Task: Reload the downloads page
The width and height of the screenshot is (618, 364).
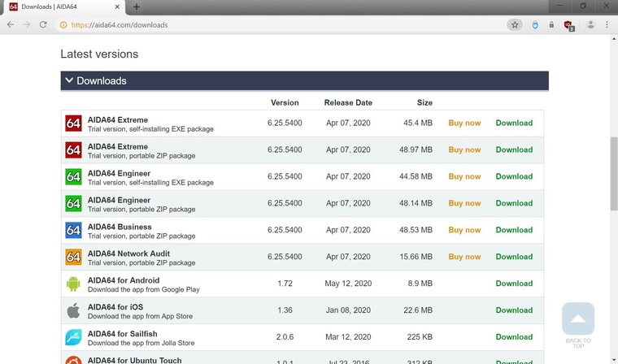Action: (x=43, y=25)
